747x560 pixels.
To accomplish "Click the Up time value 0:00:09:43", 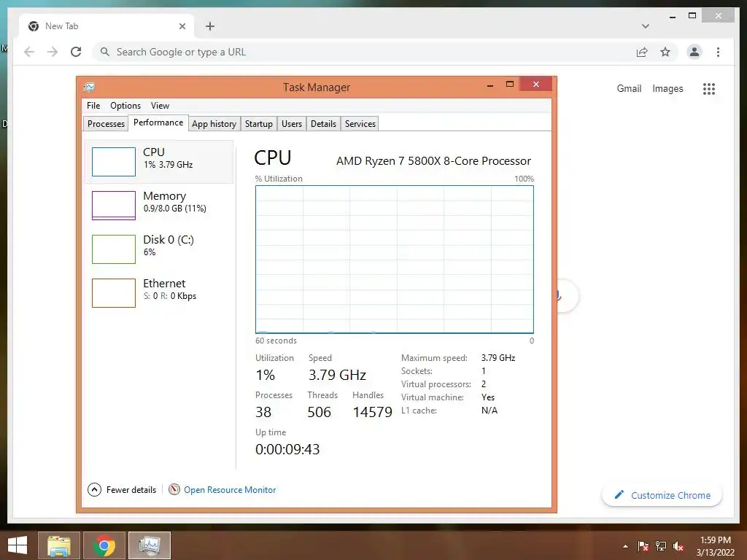I will (x=287, y=449).
